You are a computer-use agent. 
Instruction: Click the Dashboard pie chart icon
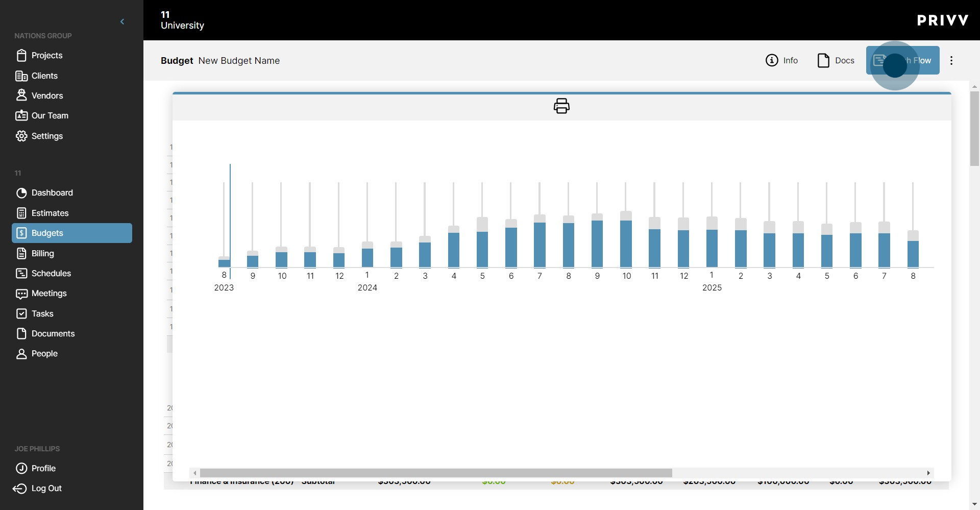pyautogui.click(x=21, y=193)
